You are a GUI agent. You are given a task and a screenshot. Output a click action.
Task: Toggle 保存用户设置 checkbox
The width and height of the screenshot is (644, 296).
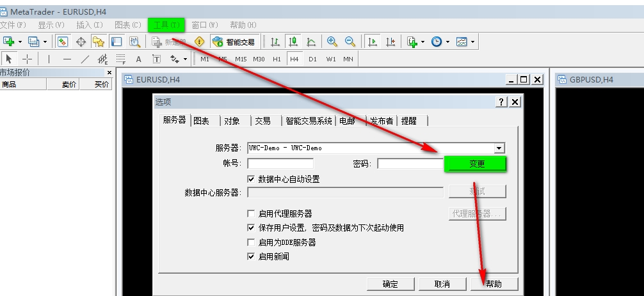point(251,228)
